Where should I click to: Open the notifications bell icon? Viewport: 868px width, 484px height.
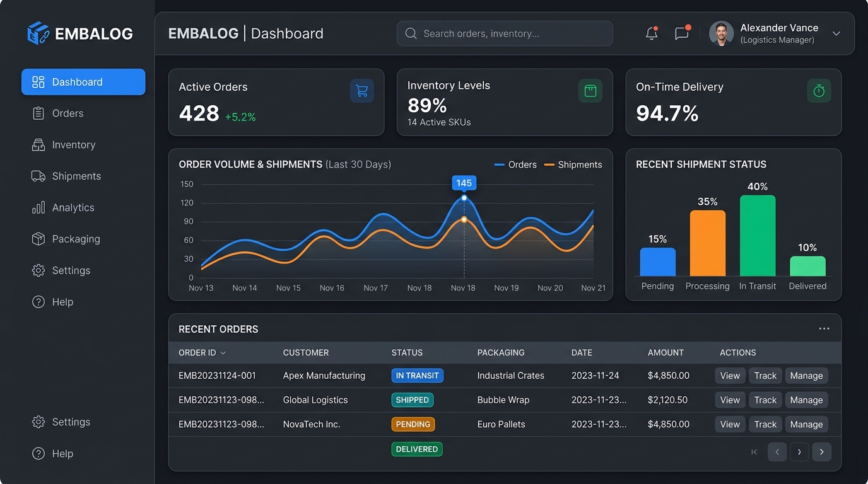point(652,33)
